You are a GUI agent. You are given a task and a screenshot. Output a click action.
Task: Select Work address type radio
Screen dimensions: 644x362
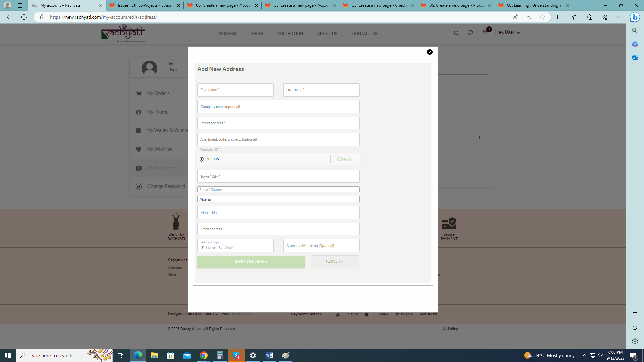tap(221, 247)
